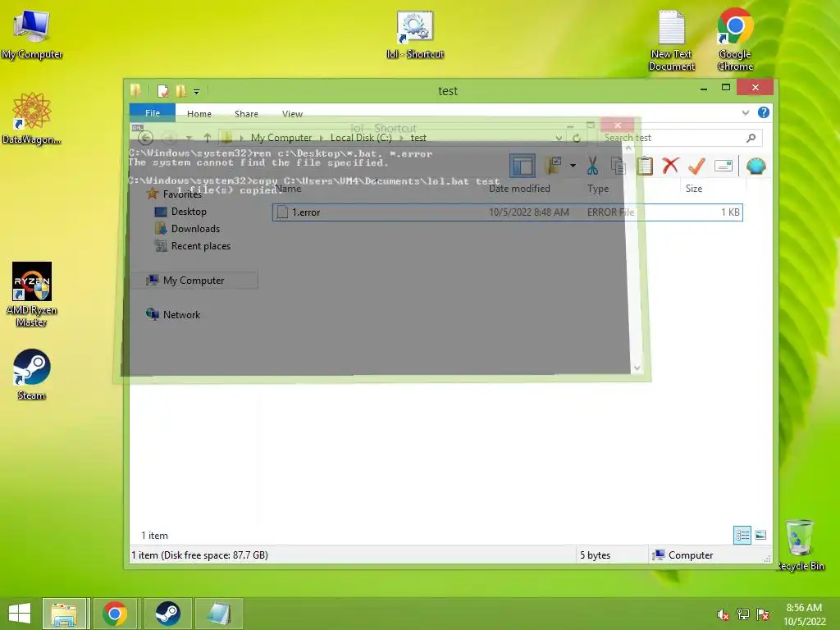Screen dimensions: 840x630
Task: Switch to the View ribbon tab
Action: tap(293, 113)
